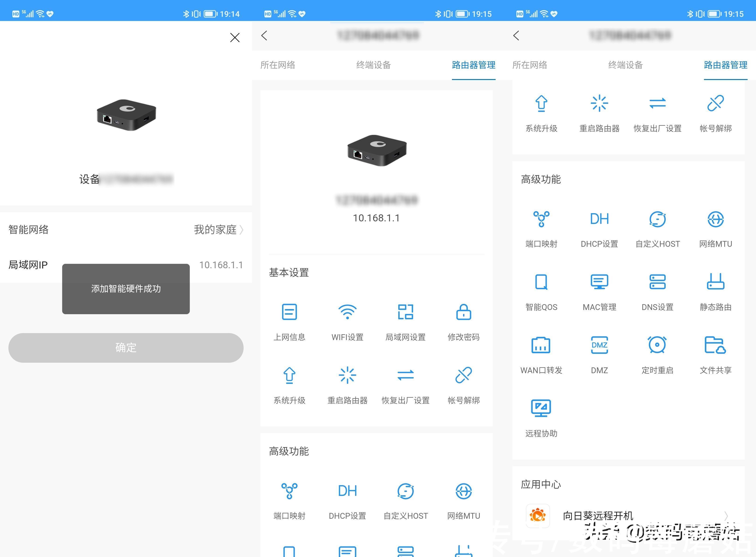
Task: Open the DMZ setting
Action: 599,355
